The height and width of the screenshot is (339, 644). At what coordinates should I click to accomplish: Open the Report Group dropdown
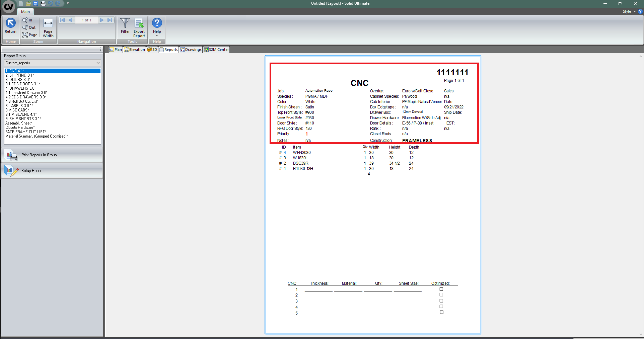pos(98,63)
